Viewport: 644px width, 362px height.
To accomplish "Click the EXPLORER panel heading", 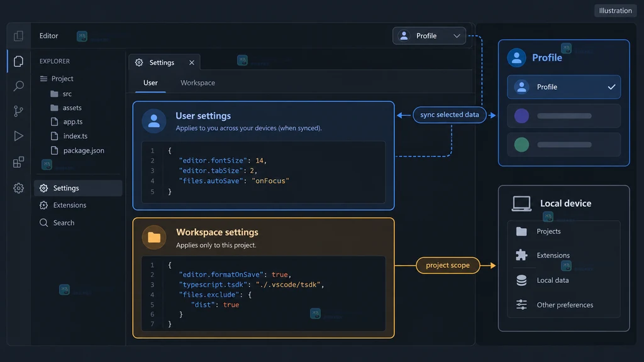I will 55,61.
